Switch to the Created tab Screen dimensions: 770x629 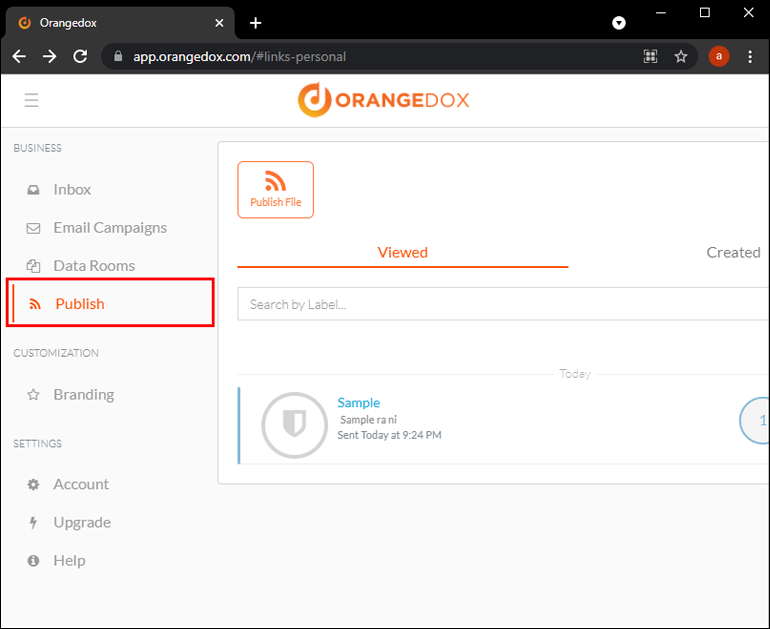click(733, 252)
